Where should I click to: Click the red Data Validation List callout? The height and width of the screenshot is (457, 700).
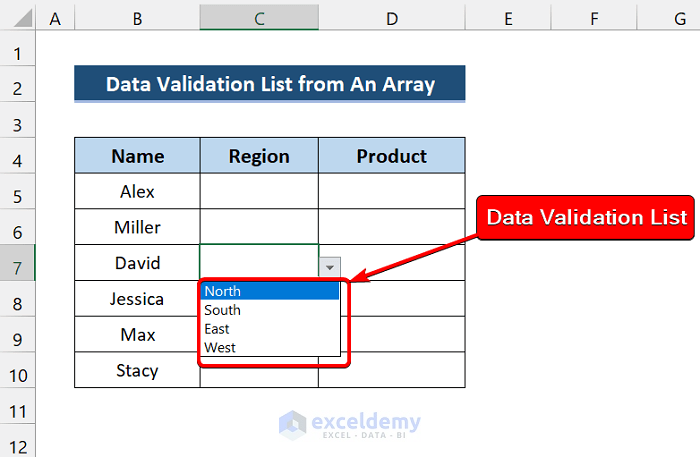point(586,217)
